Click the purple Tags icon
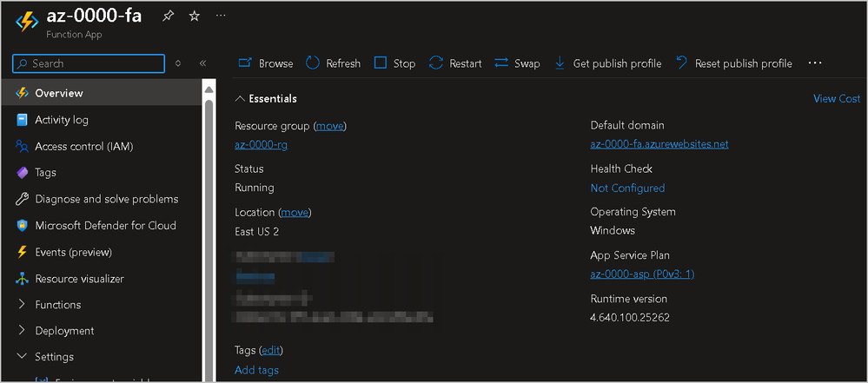 (x=22, y=173)
